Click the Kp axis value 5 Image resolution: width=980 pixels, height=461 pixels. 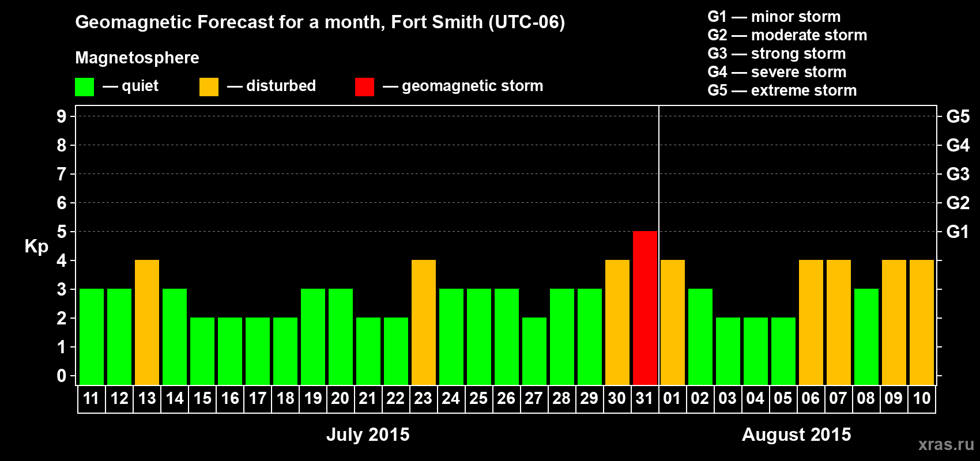62,232
